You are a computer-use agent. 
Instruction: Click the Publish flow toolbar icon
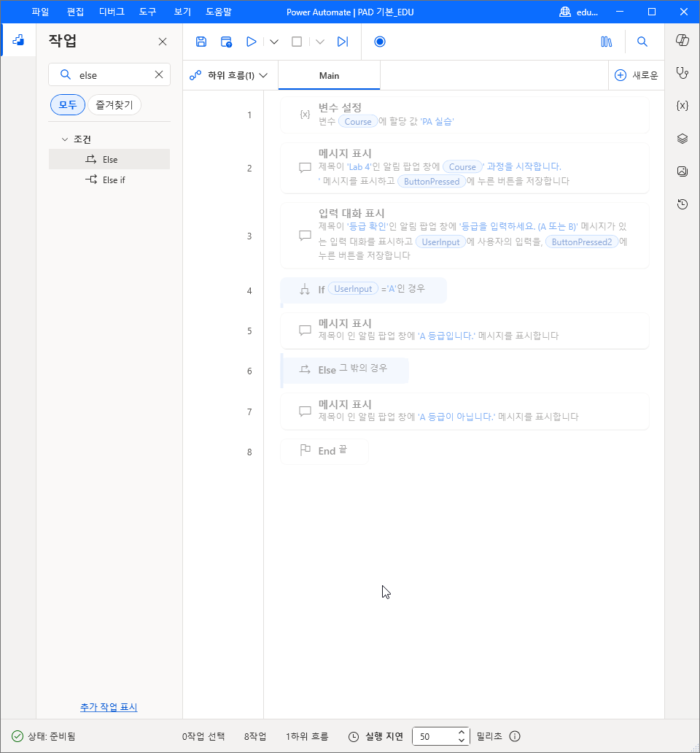coord(226,42)
